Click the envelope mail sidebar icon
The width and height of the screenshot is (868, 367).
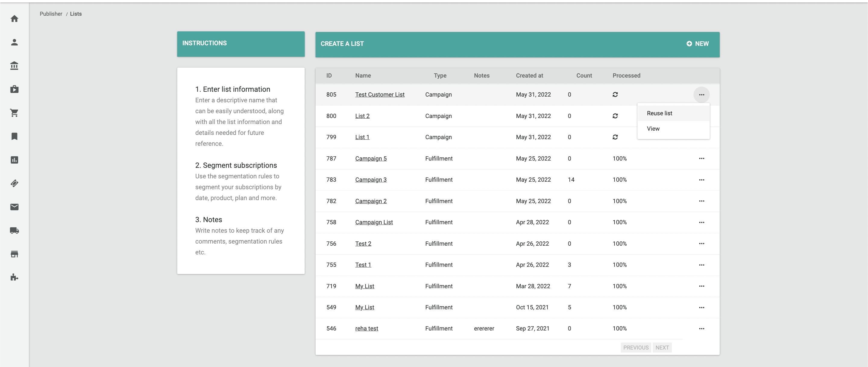click(14, 207)
